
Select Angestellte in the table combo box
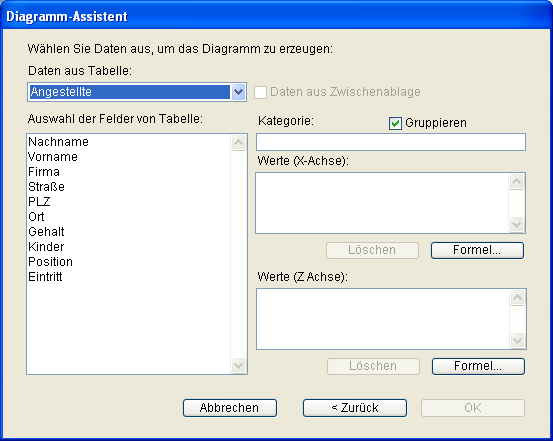(130, 92)
